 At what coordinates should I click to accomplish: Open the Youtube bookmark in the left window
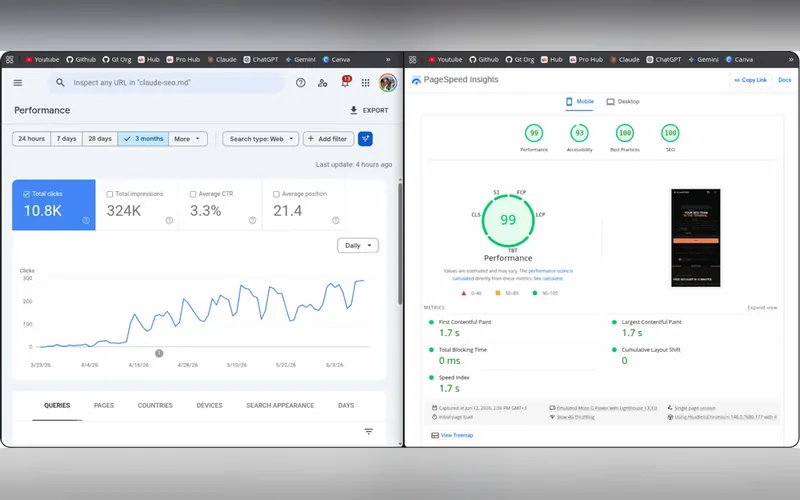coord(42,60)
